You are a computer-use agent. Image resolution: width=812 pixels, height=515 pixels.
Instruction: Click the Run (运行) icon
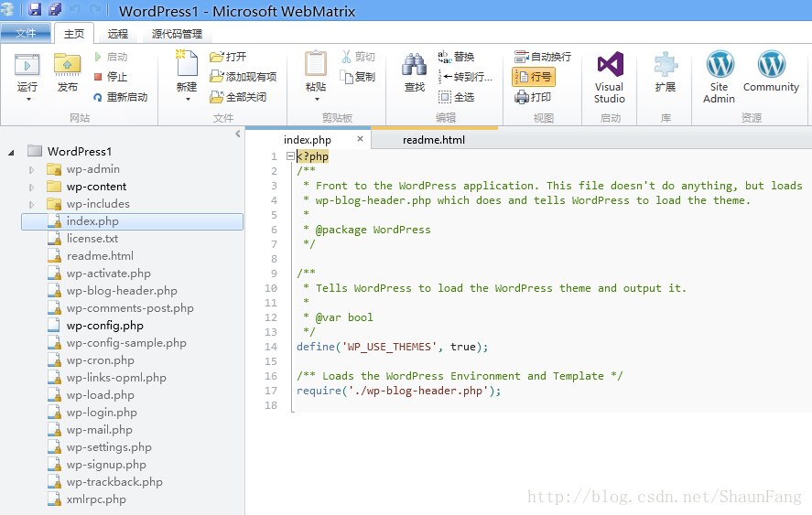pyautogui.click(x=27, y=66)
